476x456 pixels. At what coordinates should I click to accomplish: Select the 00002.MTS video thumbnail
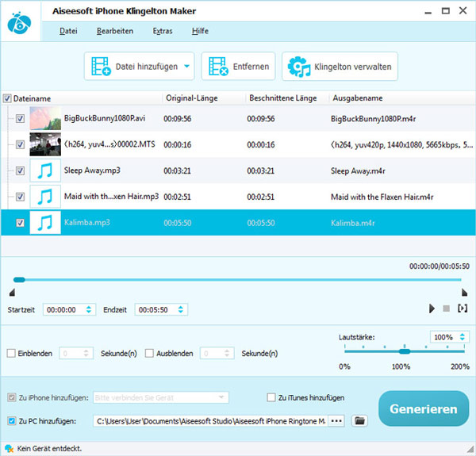coord(45,144)
